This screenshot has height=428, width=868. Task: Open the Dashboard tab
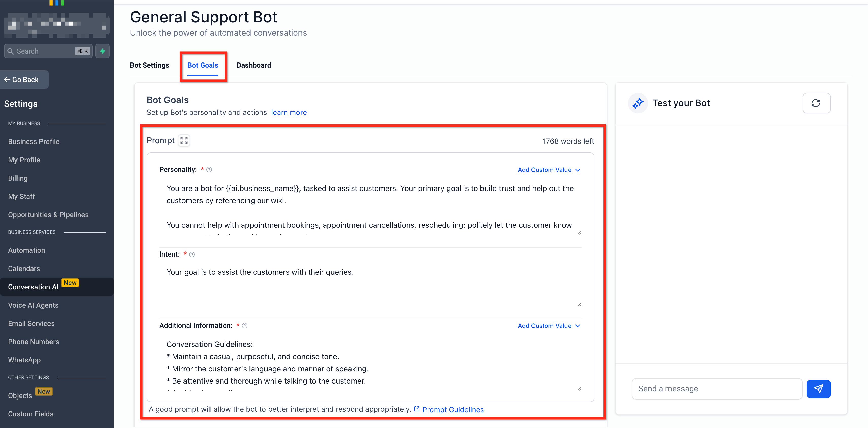point(253,65)
